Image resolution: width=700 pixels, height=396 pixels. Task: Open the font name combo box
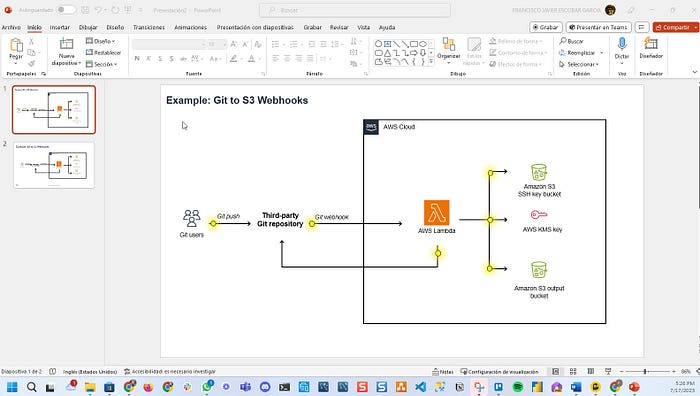(168, 44)
